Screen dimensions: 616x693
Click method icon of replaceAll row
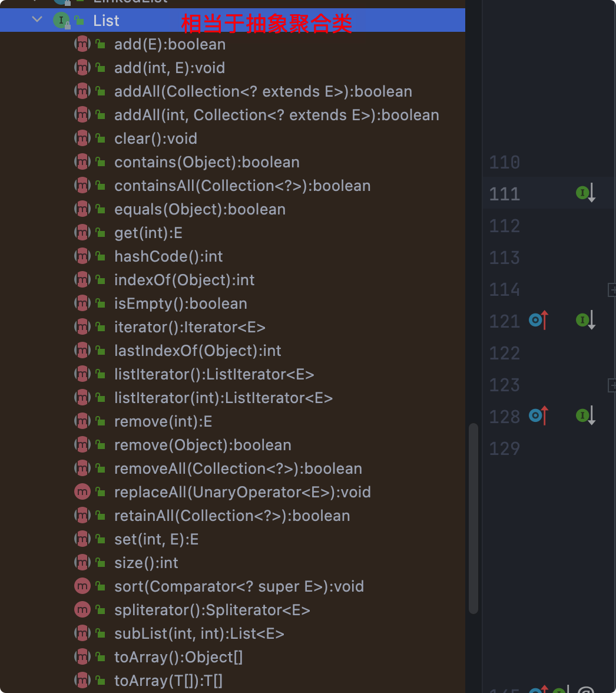pyautogui.click(x=82, y=491)
